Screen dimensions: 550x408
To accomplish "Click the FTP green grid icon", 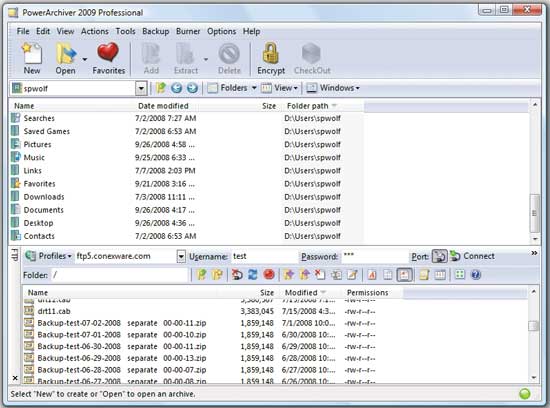I will tap(460, 274).
